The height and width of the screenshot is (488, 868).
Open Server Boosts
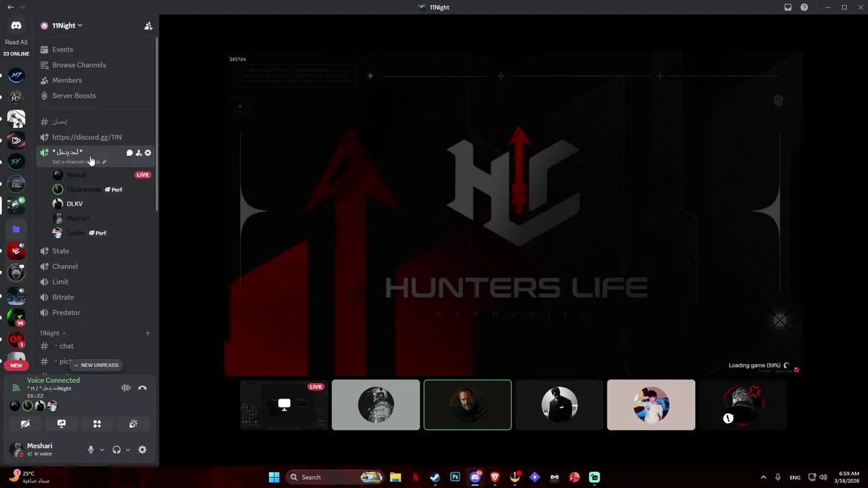tap(97, 96)
